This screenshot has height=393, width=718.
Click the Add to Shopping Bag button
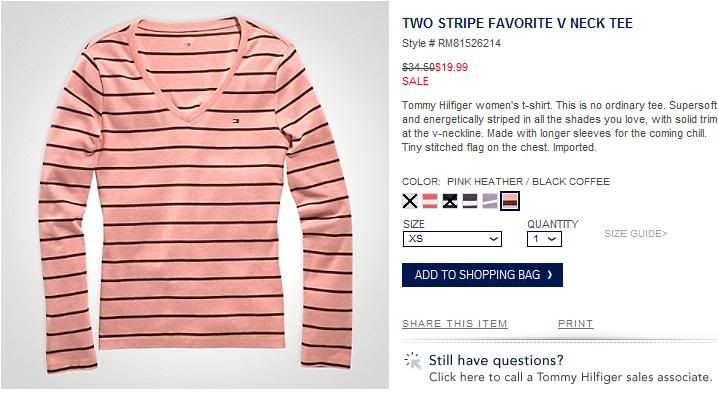482,275
